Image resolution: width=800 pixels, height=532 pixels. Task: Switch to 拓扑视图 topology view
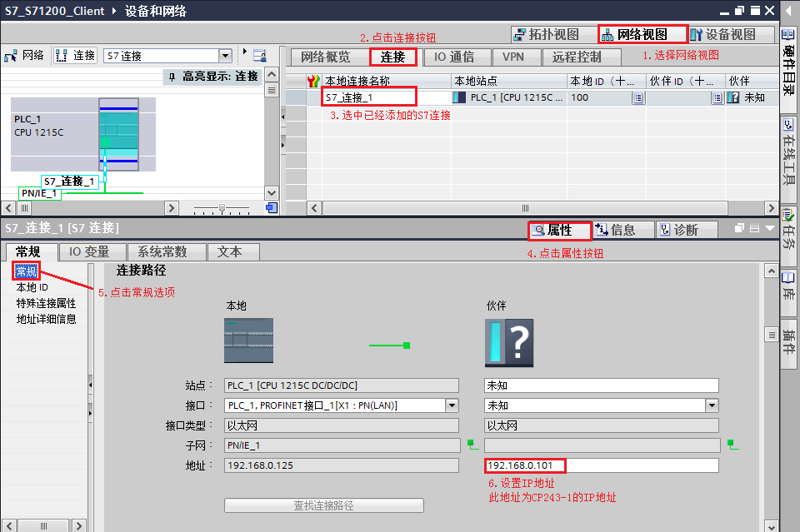tap(553, 34)
